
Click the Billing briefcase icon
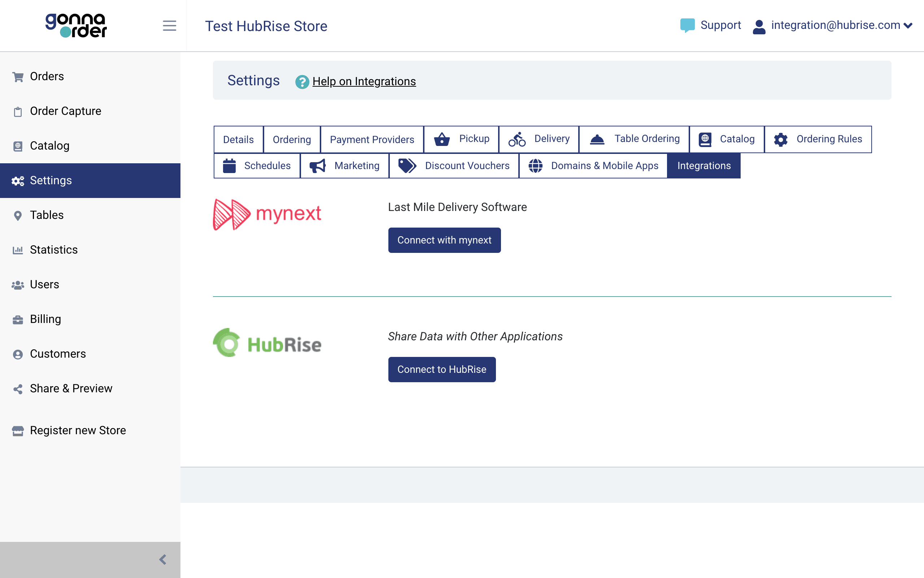tap(18, 320)
